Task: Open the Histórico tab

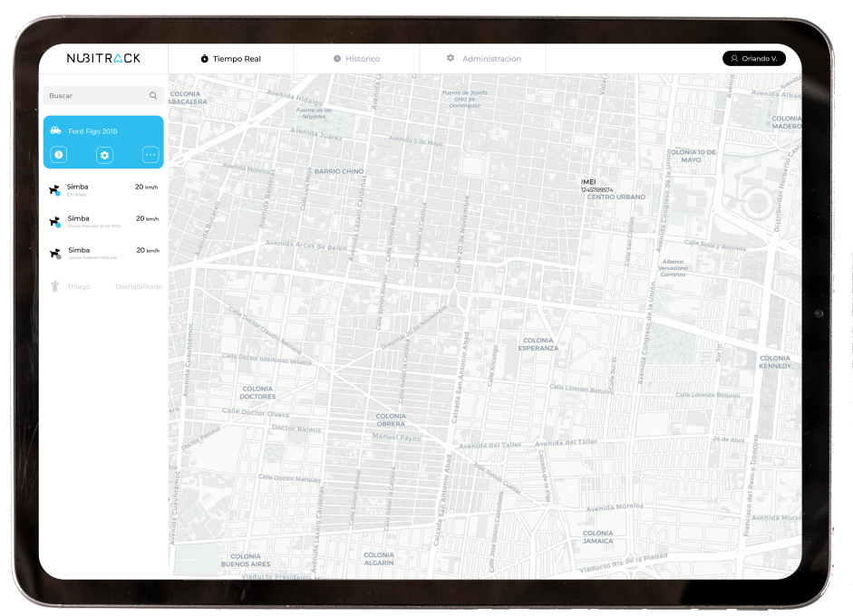Action: tap(356, 59)
